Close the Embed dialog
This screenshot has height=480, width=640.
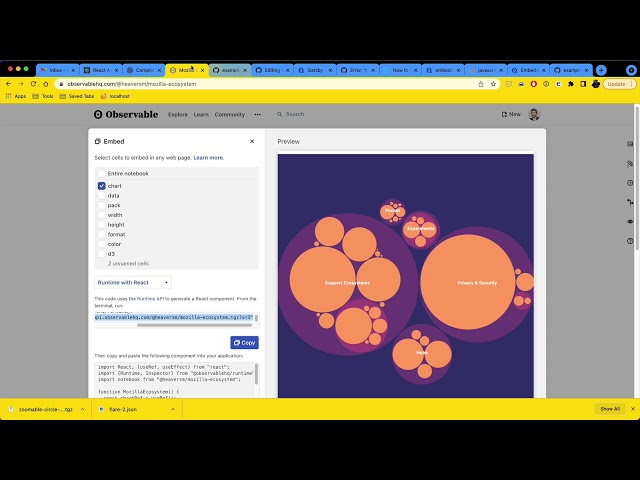click(x=252, y=141)
